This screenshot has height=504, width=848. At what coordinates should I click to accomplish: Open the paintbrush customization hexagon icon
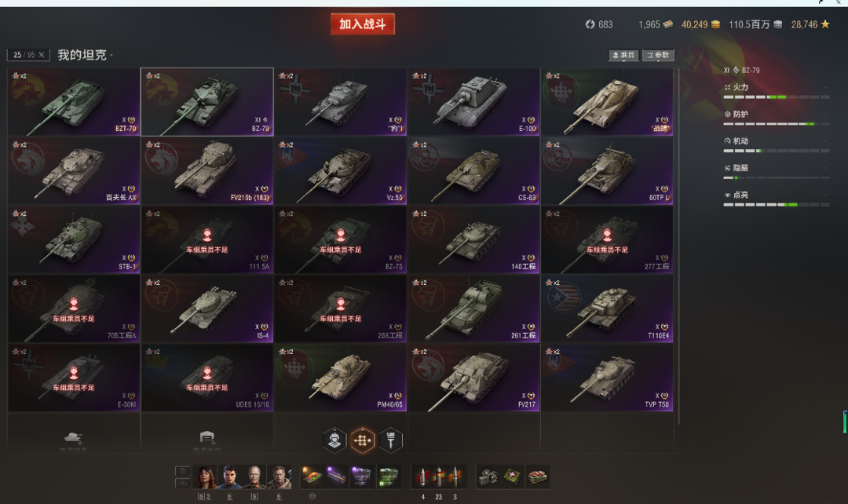(390, 440)
